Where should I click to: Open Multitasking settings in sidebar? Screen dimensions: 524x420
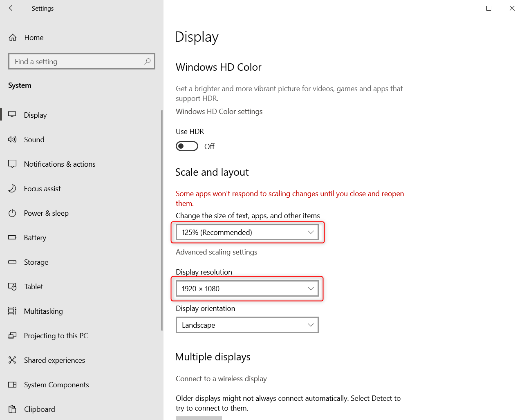(x=44, y=311)
